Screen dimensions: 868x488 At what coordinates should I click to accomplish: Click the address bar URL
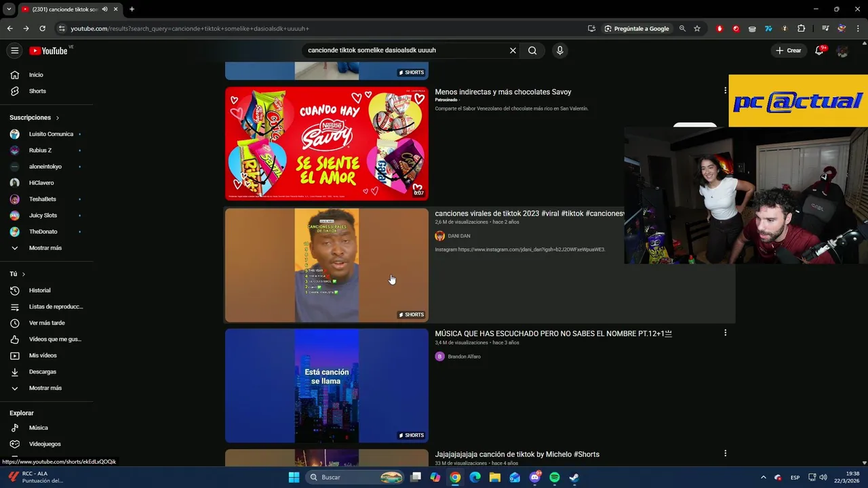coord(190,28)
